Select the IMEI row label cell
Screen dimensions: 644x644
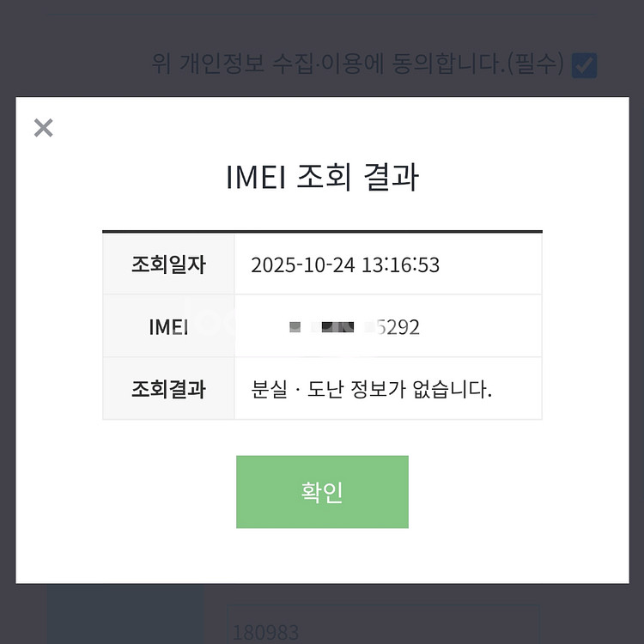(x=168, y=326)
